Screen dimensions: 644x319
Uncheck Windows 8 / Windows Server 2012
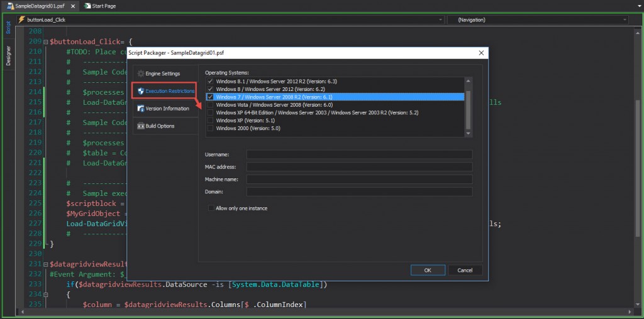(211, 89)
